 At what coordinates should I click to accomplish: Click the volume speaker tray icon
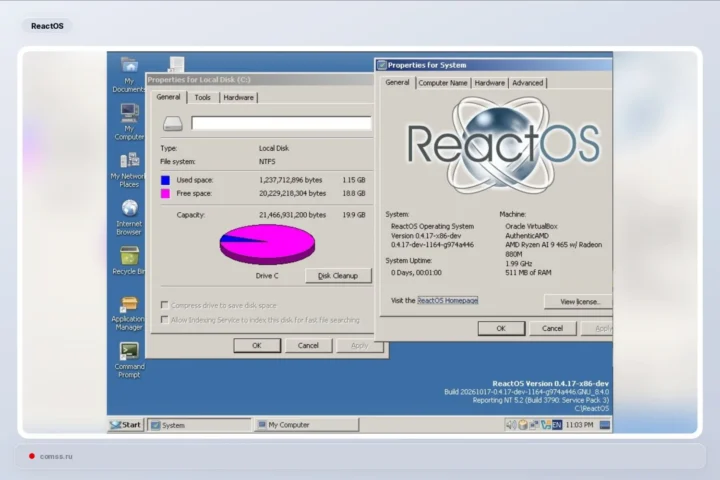point(511,425)
